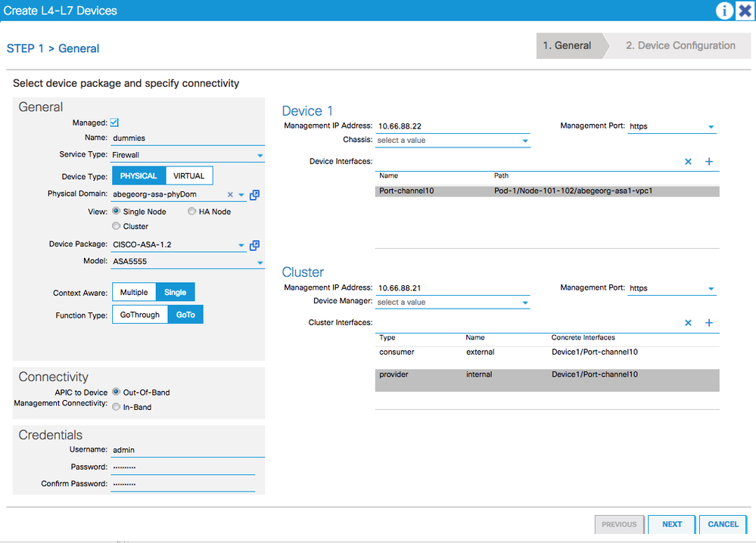756x543 pixels.
Task: Set Context Aware to Multiple
Action: click(134, 292)
